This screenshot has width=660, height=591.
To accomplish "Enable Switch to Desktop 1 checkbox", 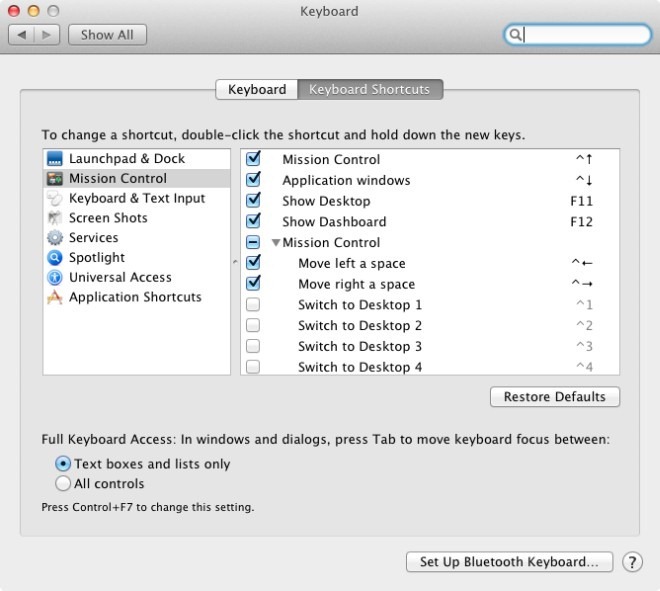I will [253, 304].
